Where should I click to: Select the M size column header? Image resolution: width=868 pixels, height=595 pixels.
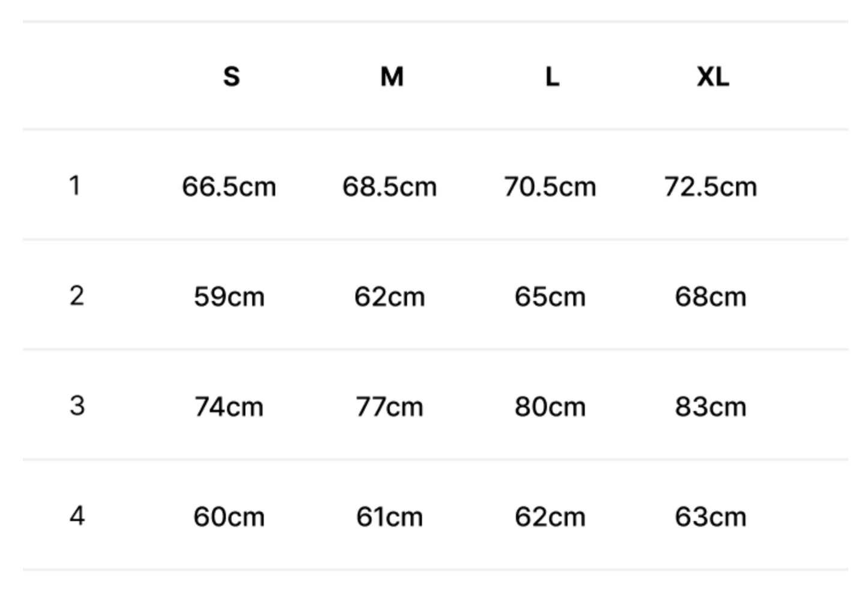point(392,76)
